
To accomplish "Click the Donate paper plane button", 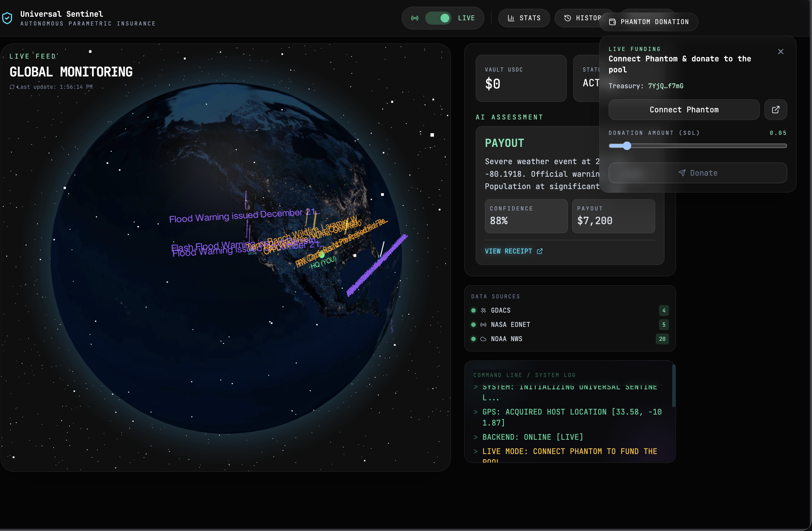I will (697, 173).
